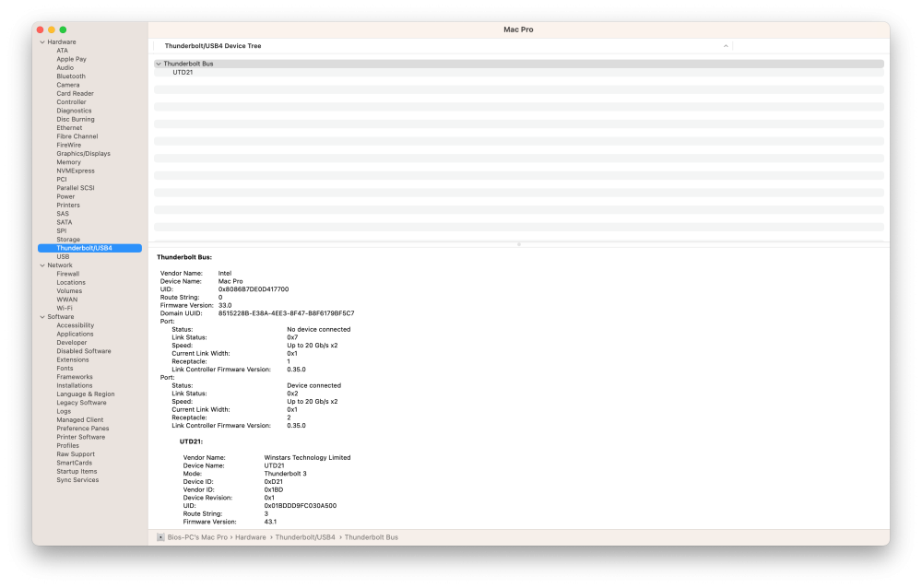The width and height of the screenshot is (922, 588).
Task: Select Installations in sidebar
Action: 74,386
